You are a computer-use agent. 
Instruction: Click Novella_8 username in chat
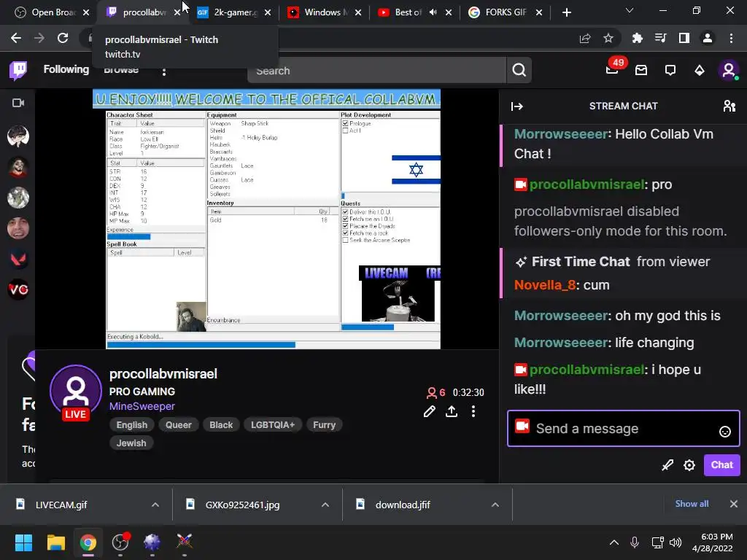(545, 285)
